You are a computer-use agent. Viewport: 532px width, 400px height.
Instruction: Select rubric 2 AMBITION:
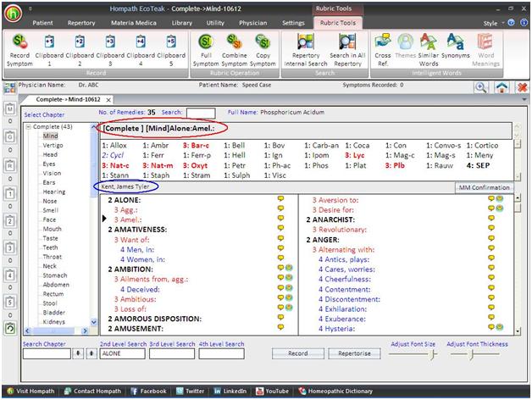[x=130, y=269]
